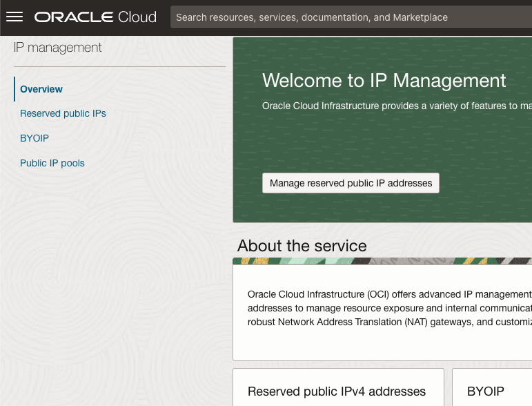Open the hamburger navigation menu
This screenshot has height=406, width=532.
(x=14, y=17)
